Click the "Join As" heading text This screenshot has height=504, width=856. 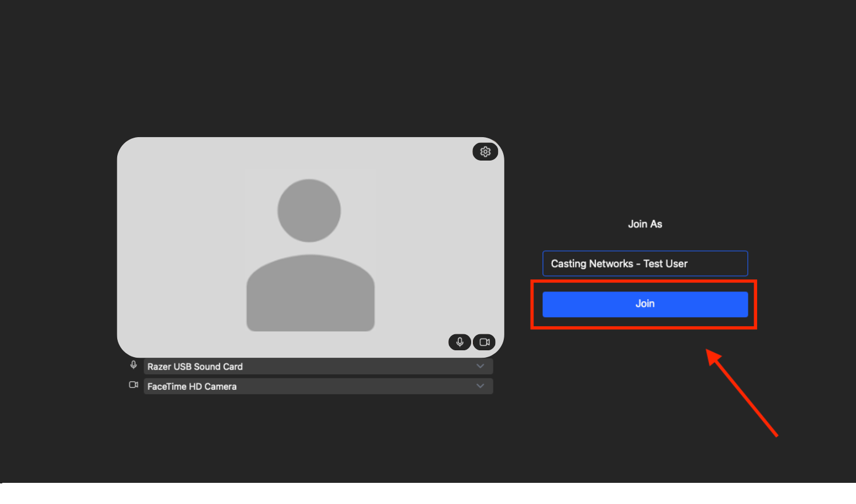tap(645, 224)
